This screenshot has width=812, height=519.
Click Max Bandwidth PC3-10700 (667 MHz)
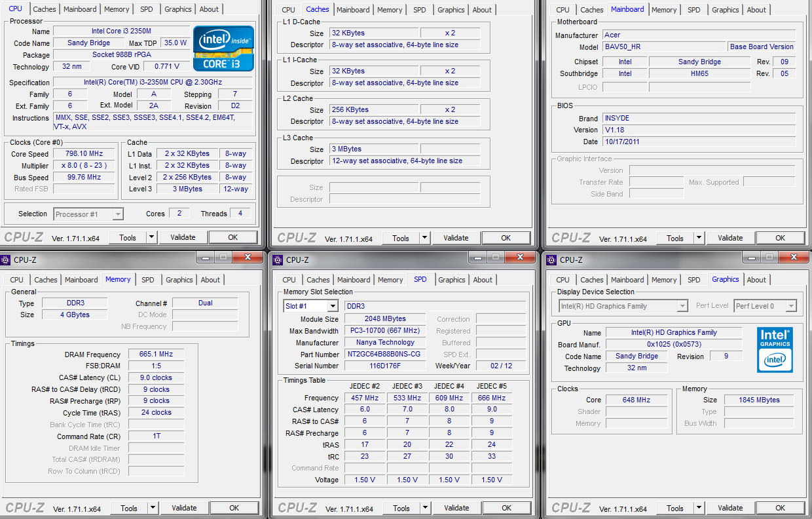pyautogui.click(x=384, y=330)
